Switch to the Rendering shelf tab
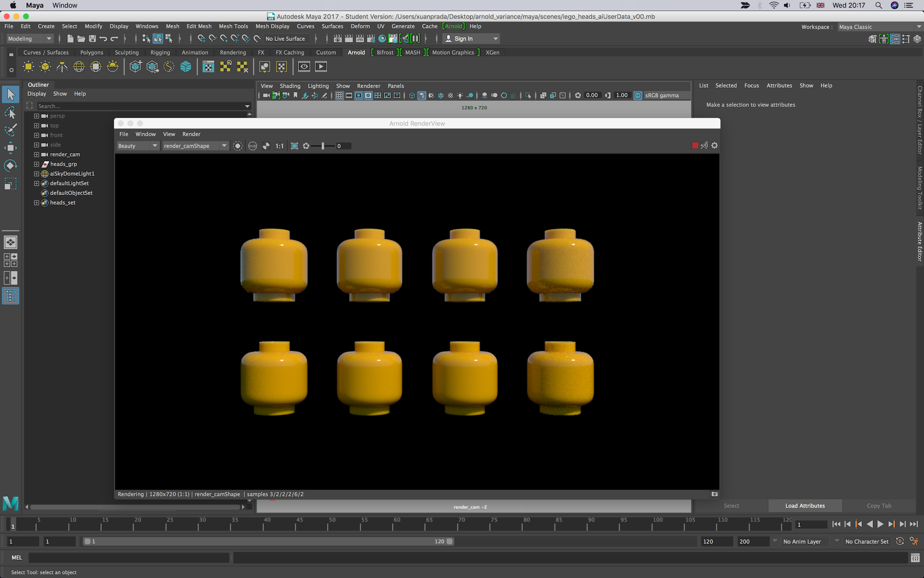Viewport: 924px width, 578px height. 233,53
